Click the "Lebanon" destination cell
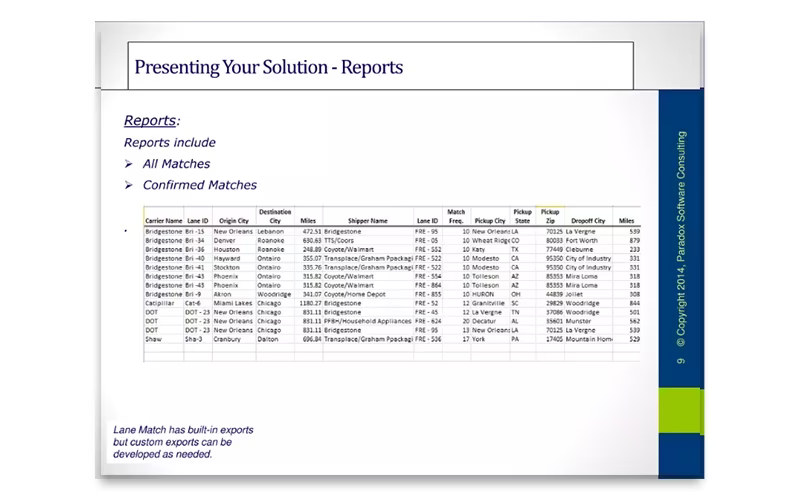This screenshot has height=500, width=800. (270, 232)
